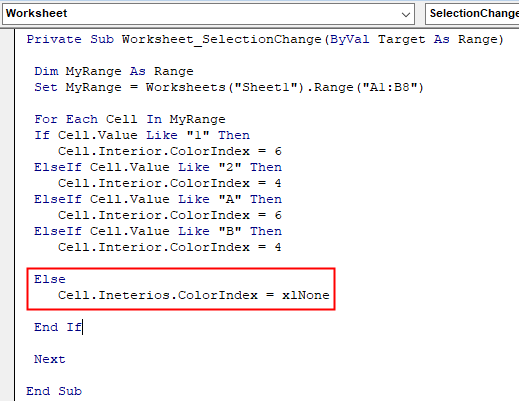The height and width of the screenshot is (401, 519).
Task: Click the 'ElseIf Cell.Value Like "B" Then' line
Action: (x=158, y=231)
